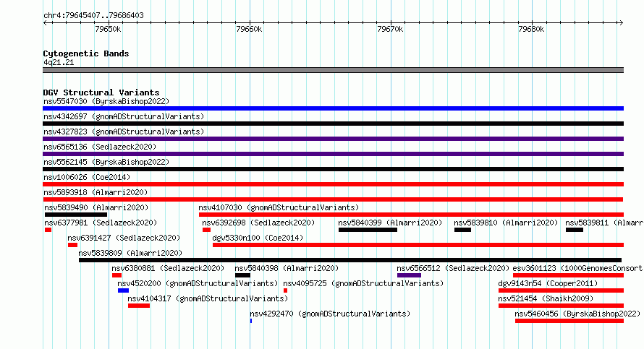Select the red nsv1006026 variant bar
Screen dimensions: 644x349
(x=333, y=184)
